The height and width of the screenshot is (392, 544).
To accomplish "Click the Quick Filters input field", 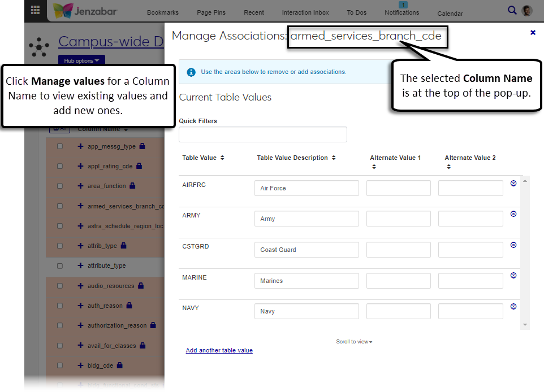I will (262, 134).
